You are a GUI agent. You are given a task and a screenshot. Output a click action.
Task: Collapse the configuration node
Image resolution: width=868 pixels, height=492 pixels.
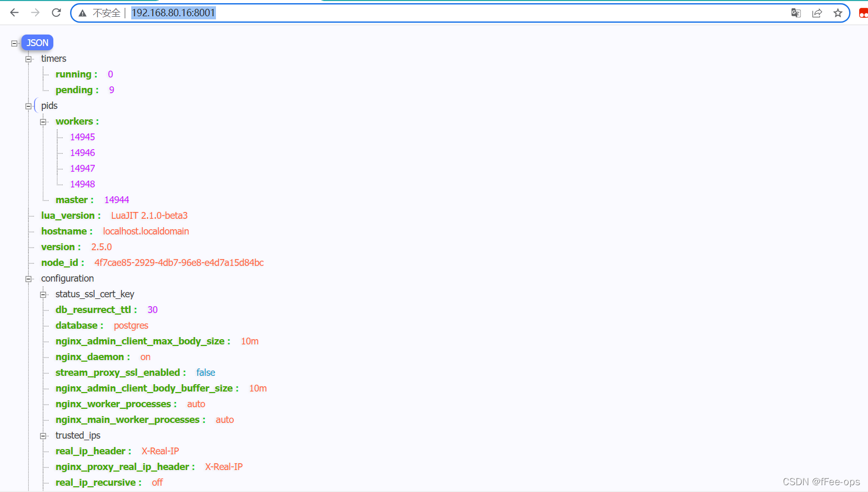tap(29, 279)
